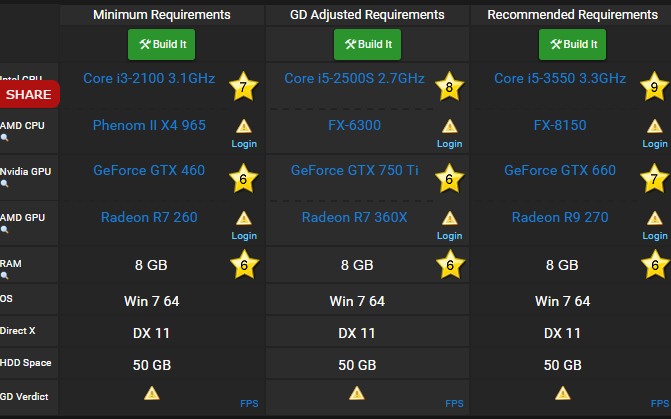Image resolution: width=671 pixels, height=419 pixels.
Task: Click warning triangle beside FX-6300
Action: pyautogui.click(x=449, y=126)
